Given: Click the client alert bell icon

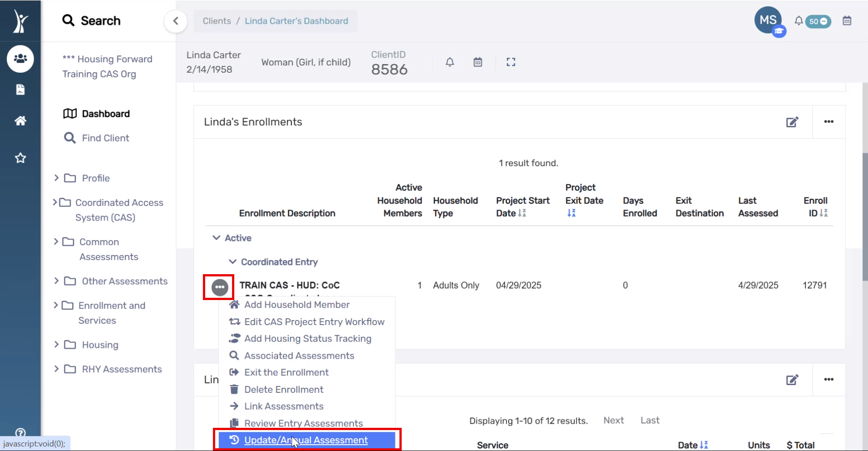Looking at the screenshot, I should click(450, 62).
